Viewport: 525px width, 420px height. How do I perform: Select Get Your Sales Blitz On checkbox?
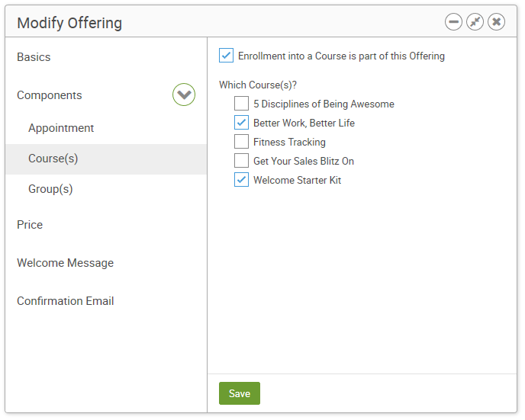click(241, 161)
